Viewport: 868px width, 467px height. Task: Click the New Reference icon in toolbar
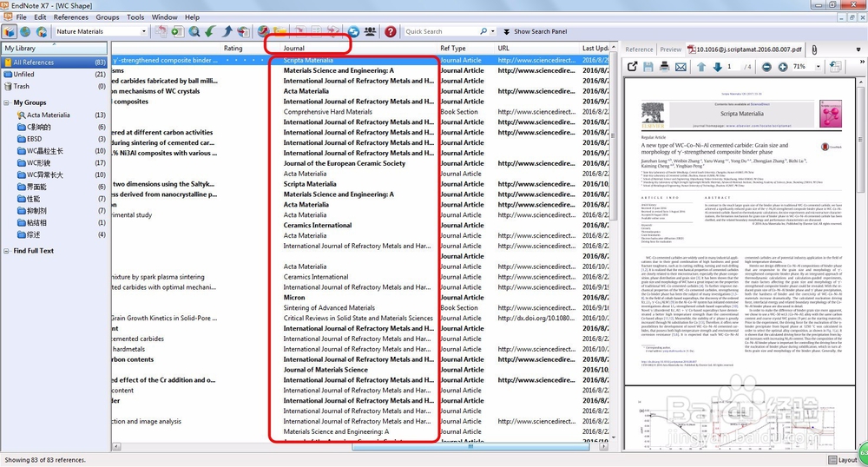pyautogui.click(x=177, y=31)
